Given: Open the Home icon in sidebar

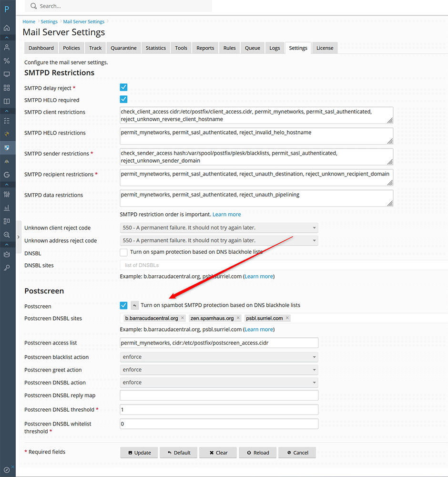Looking at the screenshot, I should (x=7, y=28).
